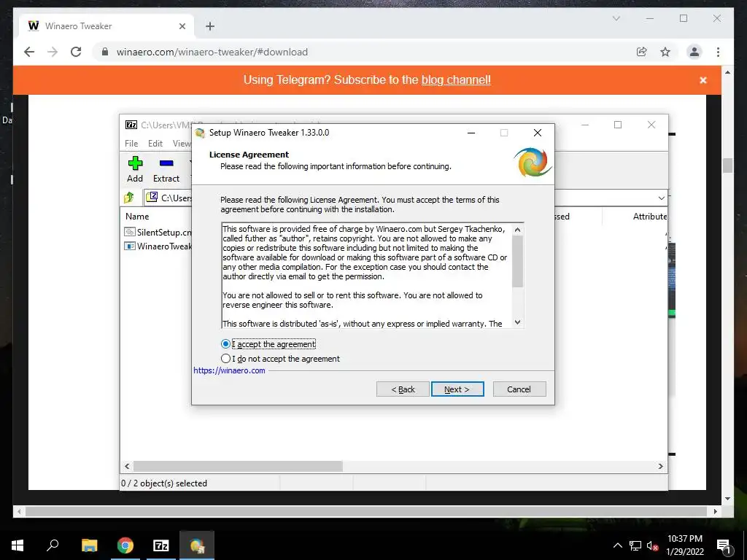Open Chrome tab search chevron
Viewport: 747px width, 560px height.
pyautogui.click(x=616, y=18)
